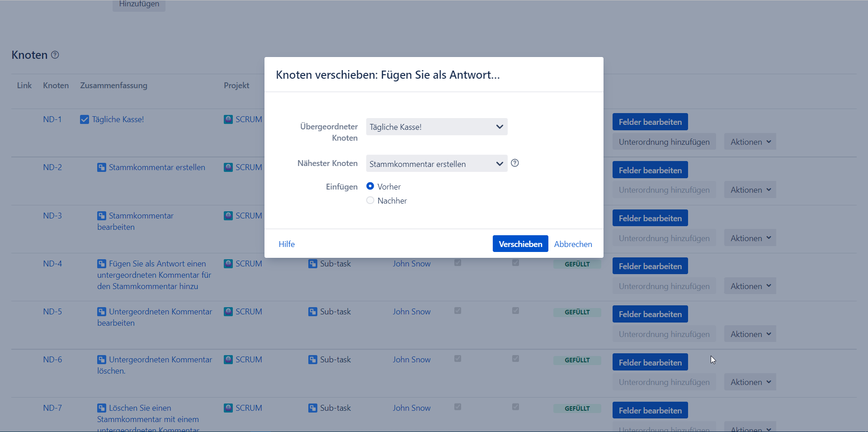Click sub-task icon beside Untergeordneten Kommentar löschen
The height and width of the screenshot is (432, 868).
[x=102, y=360]
